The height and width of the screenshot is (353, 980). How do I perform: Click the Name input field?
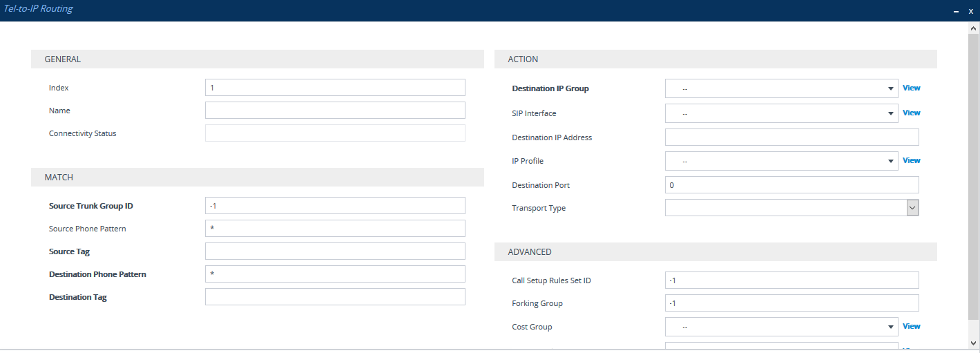click(x=335, y=111)
